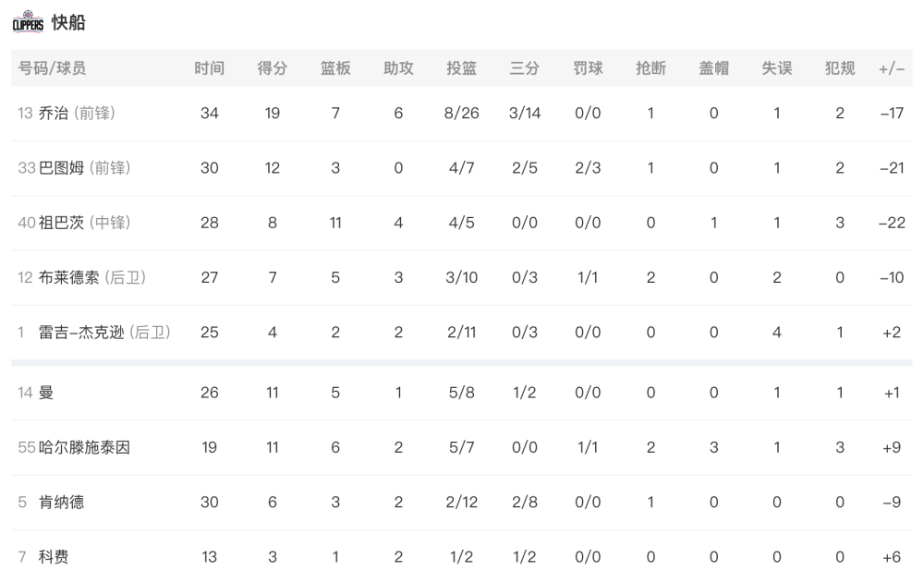This screenshot has width=924, height=583.
Task: Select player 巴图姆 in the table
Action: click(61, 168)
